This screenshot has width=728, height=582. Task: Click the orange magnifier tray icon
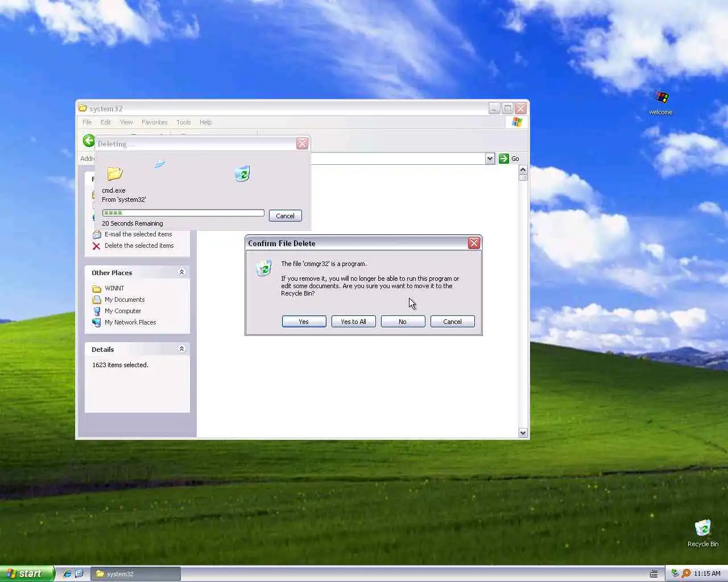click(x=686, y=573)
